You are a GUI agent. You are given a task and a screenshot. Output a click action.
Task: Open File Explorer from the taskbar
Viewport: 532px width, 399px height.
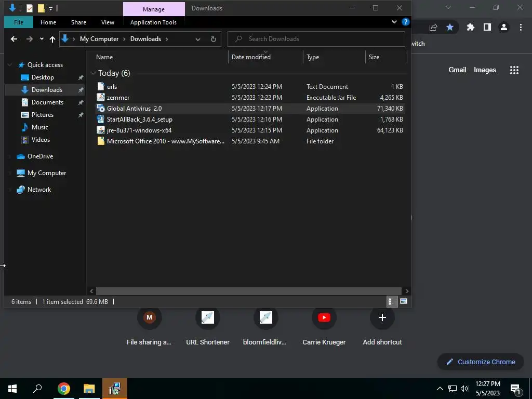(89, 389)
